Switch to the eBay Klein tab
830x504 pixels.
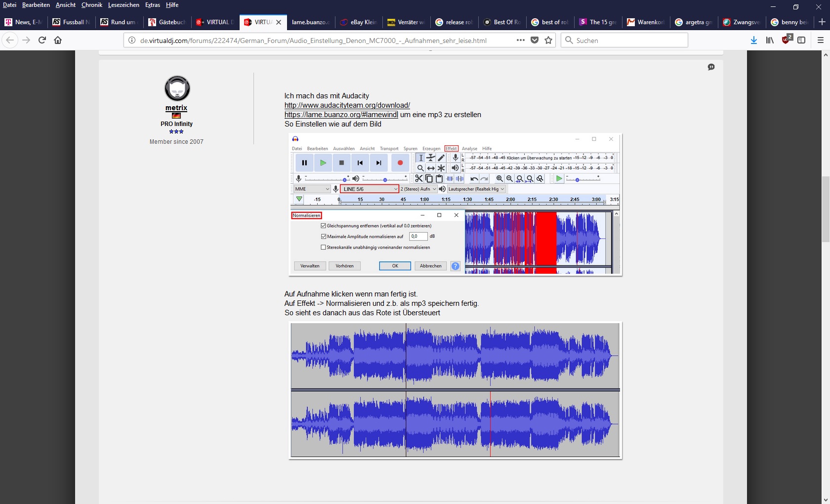coord(359,22)
